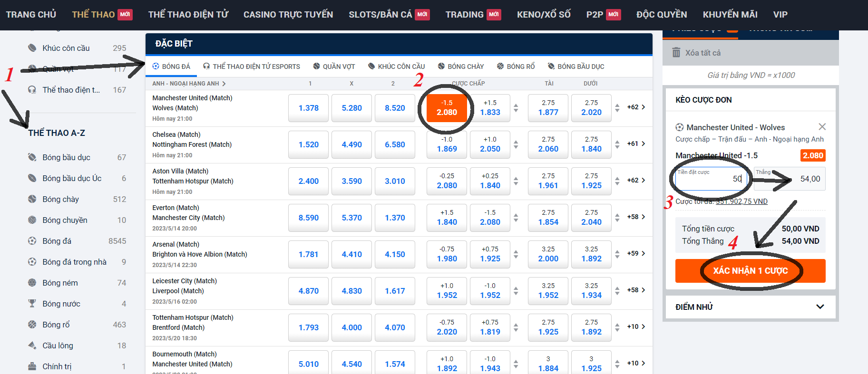
Task: Expand ANH - NGOẠI HẠNG ANH league chevron
Action: [x=224, y=84]
